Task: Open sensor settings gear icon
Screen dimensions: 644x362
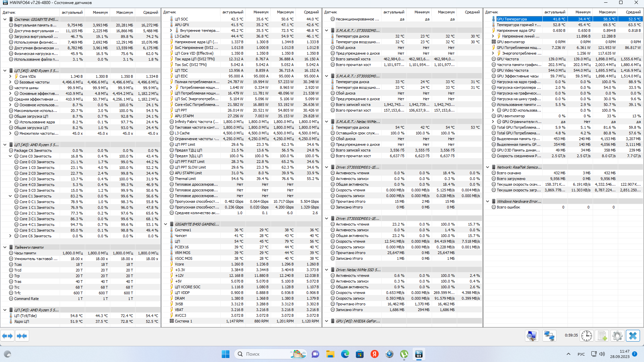Action: (617, 336)
